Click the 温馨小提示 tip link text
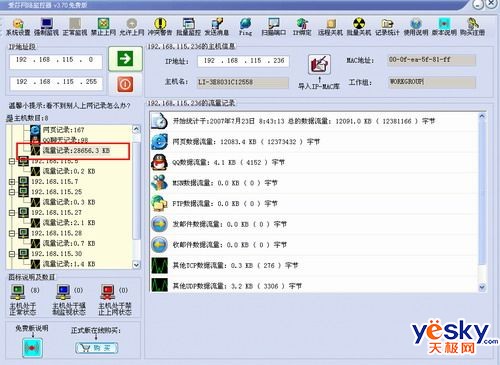Screen dimensions: 500x365 [x=69, y=106]
